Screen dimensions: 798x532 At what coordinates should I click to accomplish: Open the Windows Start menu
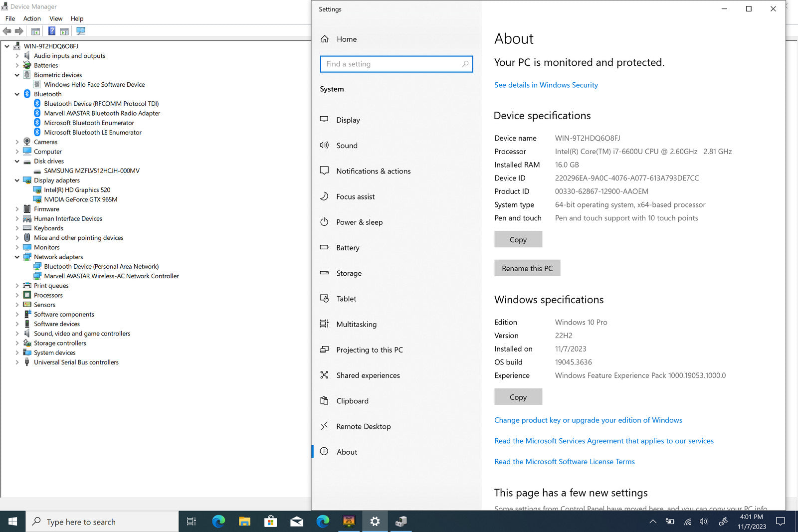click(12, 522)
